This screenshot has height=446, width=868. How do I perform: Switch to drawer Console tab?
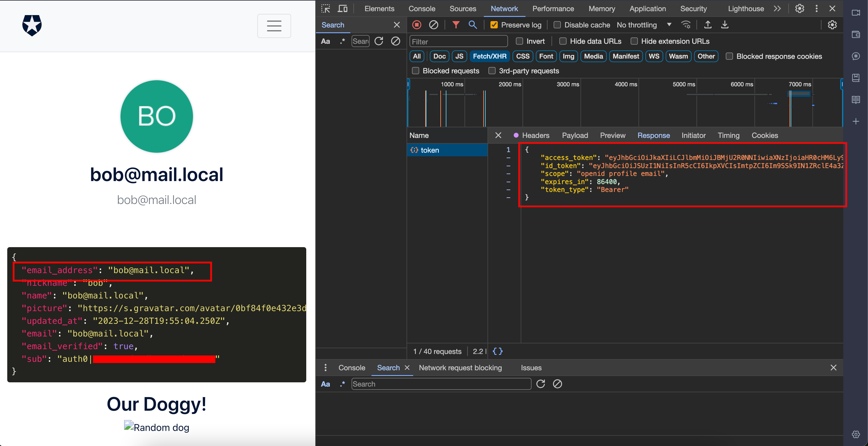[x=352, y=368]
